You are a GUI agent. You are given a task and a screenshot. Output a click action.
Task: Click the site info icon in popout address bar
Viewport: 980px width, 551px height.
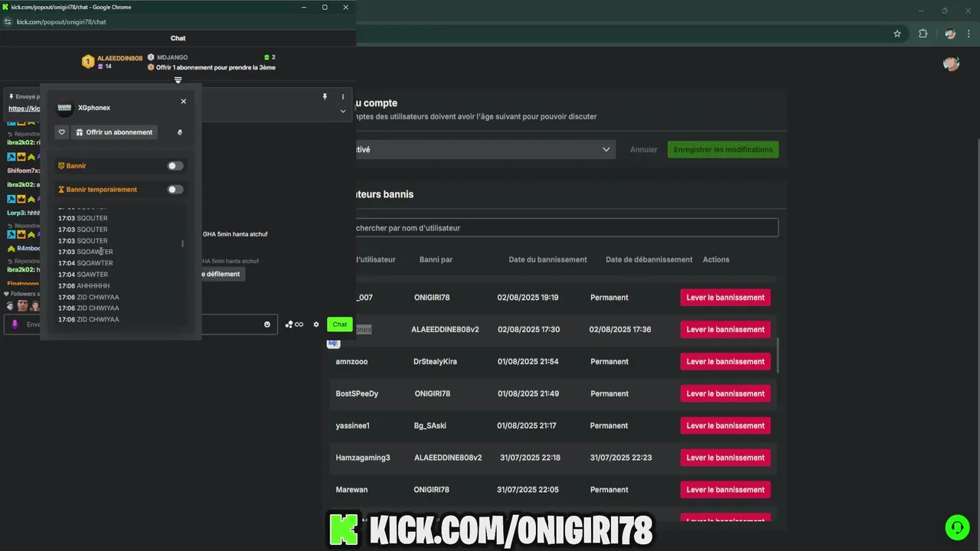click(x=8, y=22)
